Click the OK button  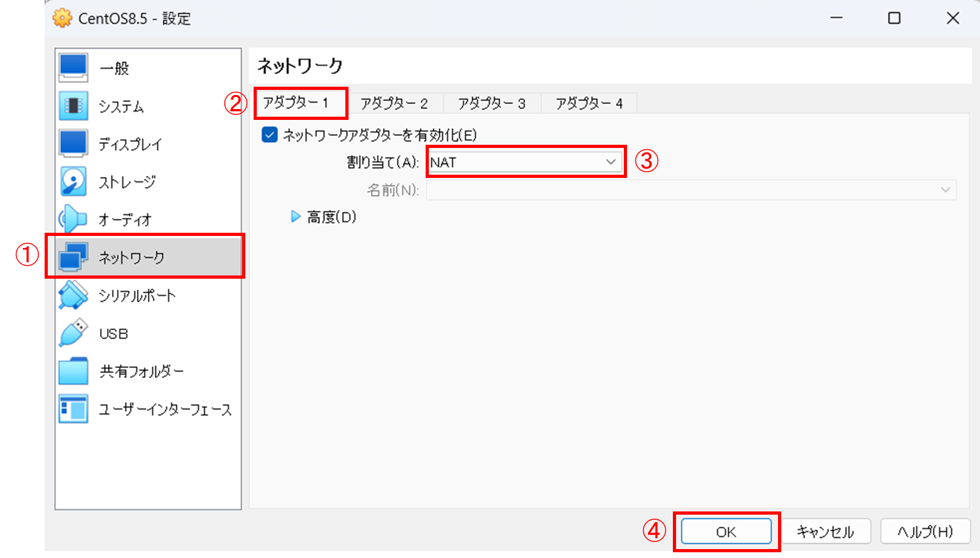(726, 531)
